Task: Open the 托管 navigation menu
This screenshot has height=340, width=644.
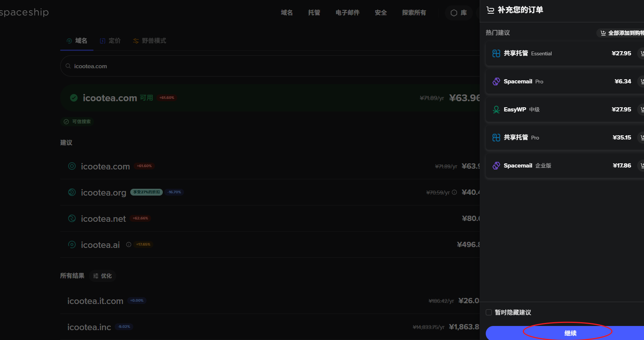Action: coord(314,13)
